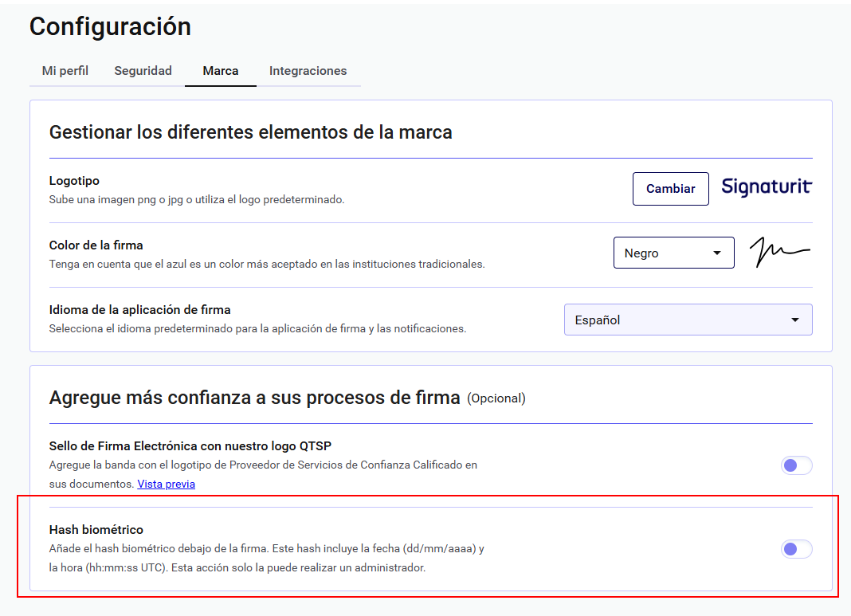Expand the Español language dropdown
The image size is (851, 616).
coord(688,320)
